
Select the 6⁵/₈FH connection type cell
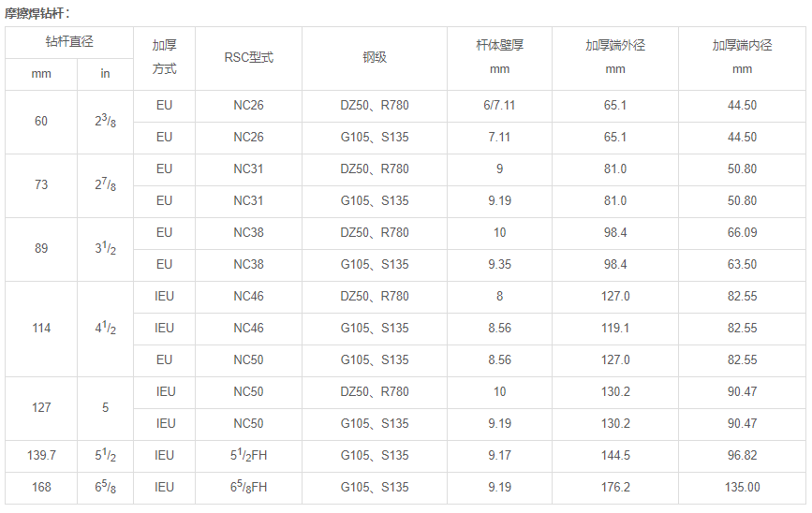pos(248,487)
